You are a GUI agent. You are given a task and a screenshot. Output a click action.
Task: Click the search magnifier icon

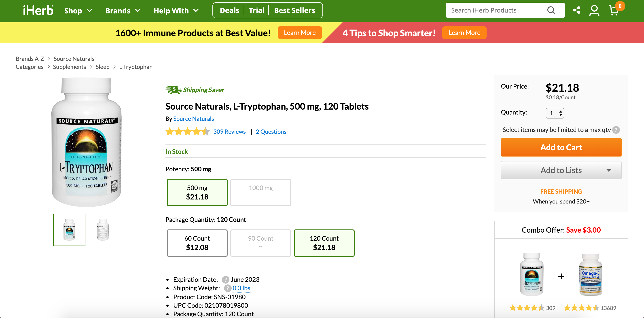point(551,10)
